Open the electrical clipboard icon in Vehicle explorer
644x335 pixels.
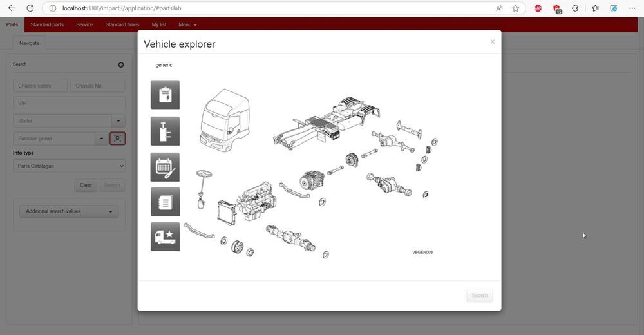click(x=165, y=95)
